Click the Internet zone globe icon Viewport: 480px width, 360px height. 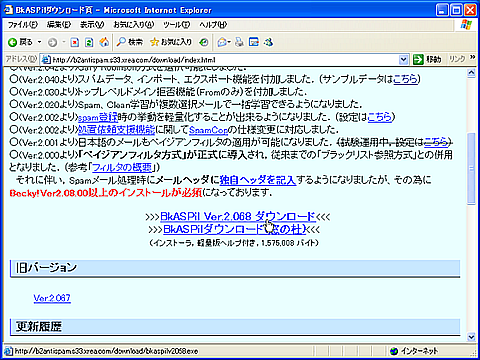(394, 351)
